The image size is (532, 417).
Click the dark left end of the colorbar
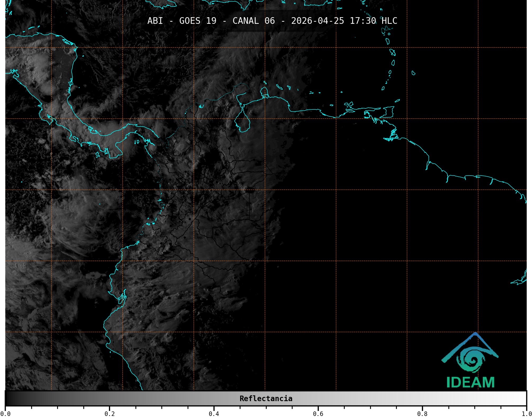(x=9, y=398)
